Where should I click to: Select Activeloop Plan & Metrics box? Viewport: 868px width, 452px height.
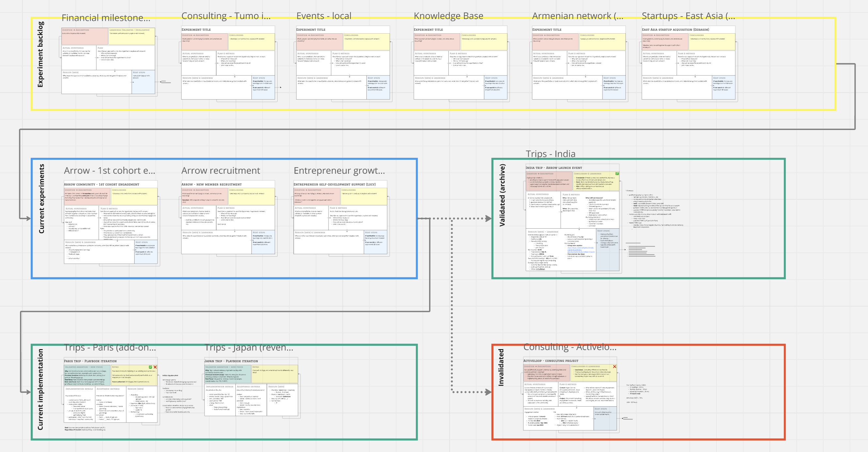588,394
